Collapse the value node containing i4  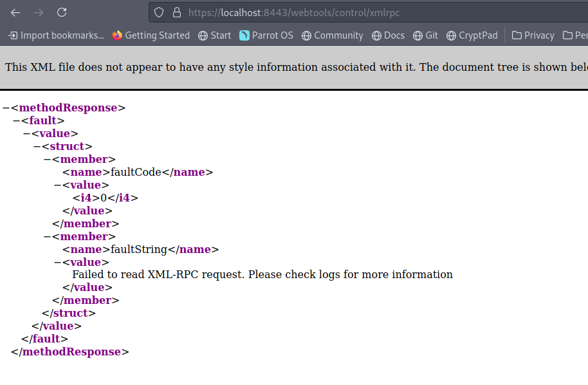57,185
